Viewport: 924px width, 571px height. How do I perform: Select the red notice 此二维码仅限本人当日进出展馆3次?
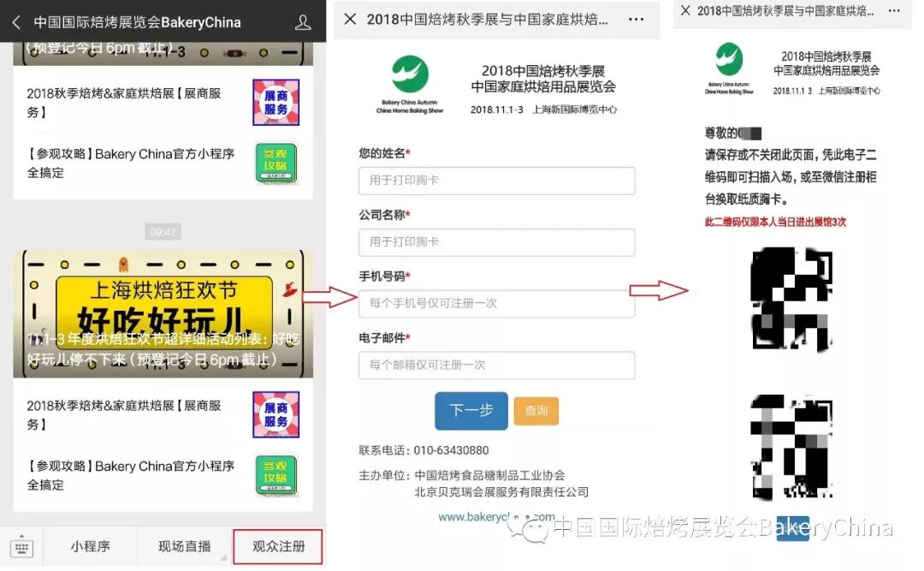[x=775, y=222]
